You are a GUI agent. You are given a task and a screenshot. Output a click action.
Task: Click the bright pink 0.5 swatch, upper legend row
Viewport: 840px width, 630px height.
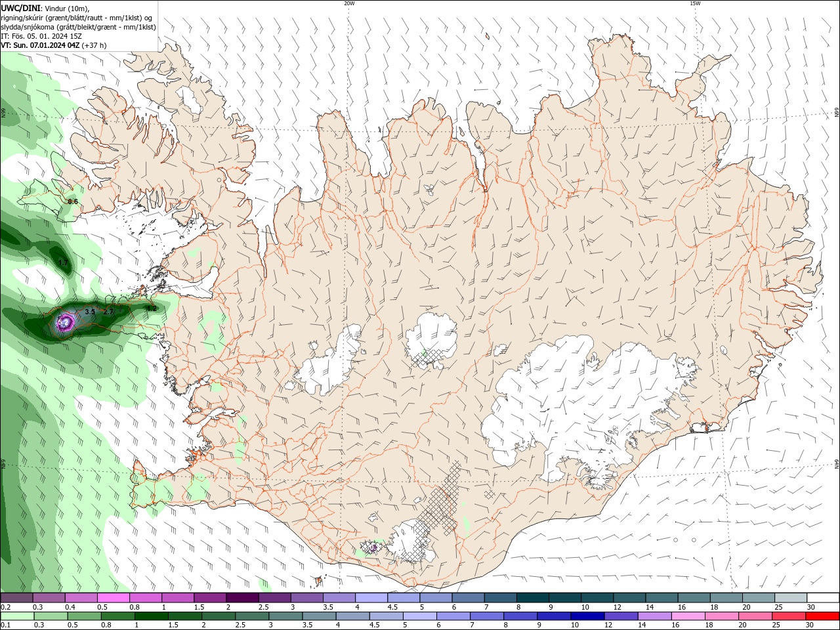(113, 598)
